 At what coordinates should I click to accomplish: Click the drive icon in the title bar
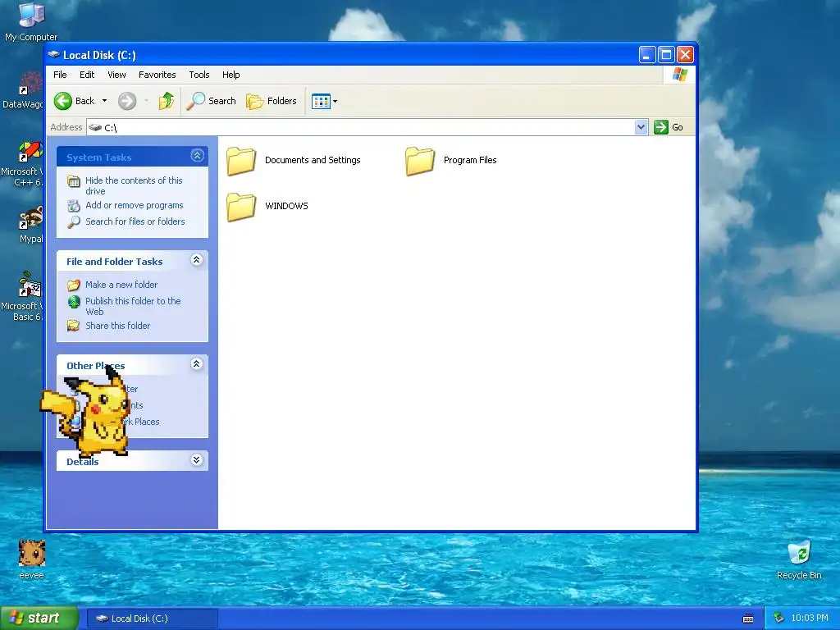point(53,55)
